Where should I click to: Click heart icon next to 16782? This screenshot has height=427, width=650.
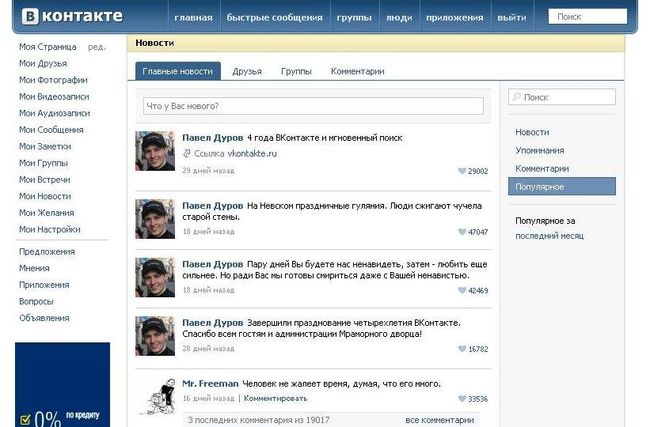point(462,349)
